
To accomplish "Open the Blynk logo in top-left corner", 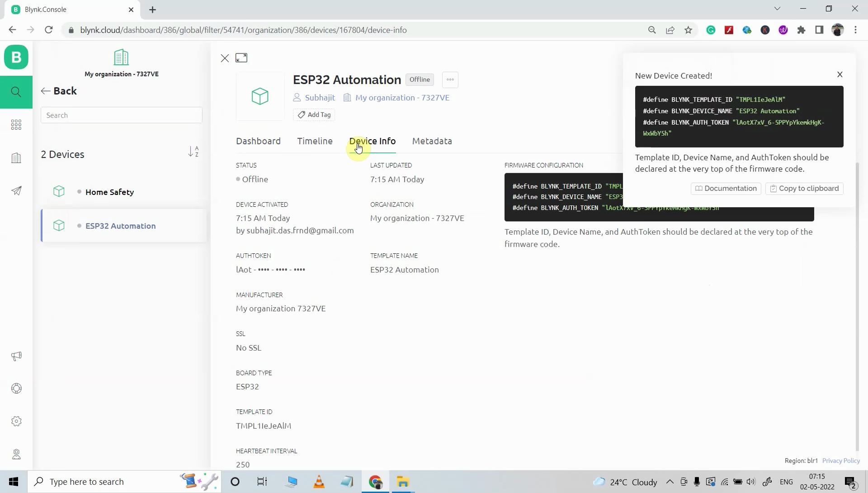I will pyautogui.click(x=16, y=57).
